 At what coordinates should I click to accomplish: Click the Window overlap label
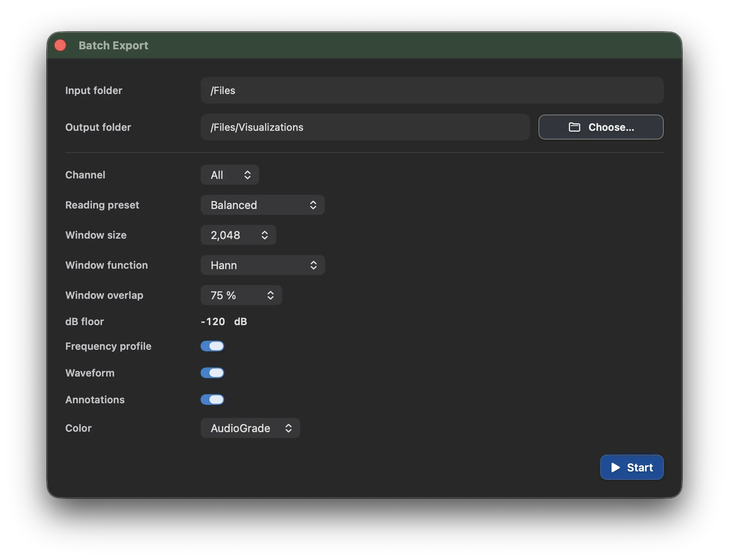104,295
